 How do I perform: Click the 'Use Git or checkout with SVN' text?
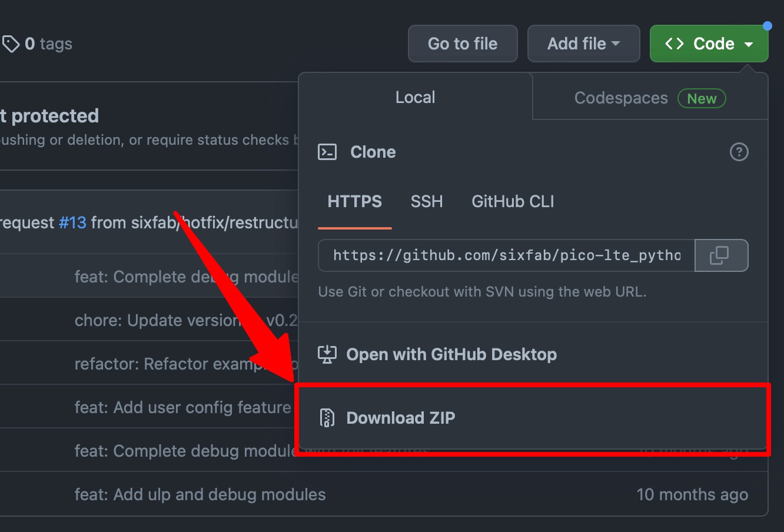point(482,291)
